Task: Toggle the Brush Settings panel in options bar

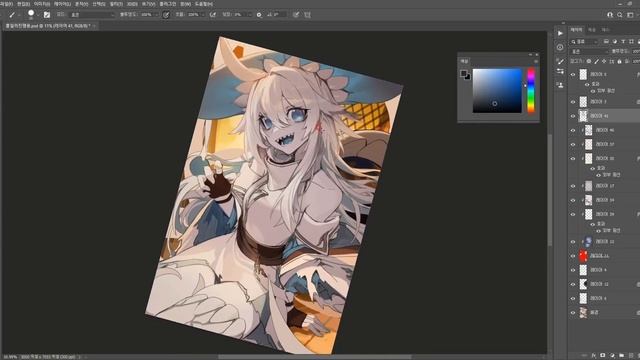Action: click(x=47, y=15)
